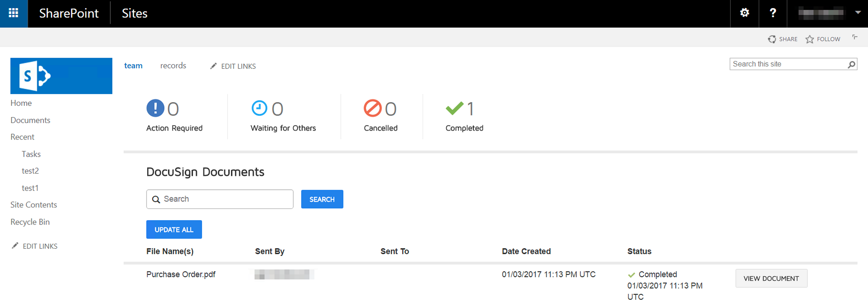The width and height of the screenshot is (868, 308).
Task: Expand the Recent section in sidebar
Action: click(x=22, y=137)
